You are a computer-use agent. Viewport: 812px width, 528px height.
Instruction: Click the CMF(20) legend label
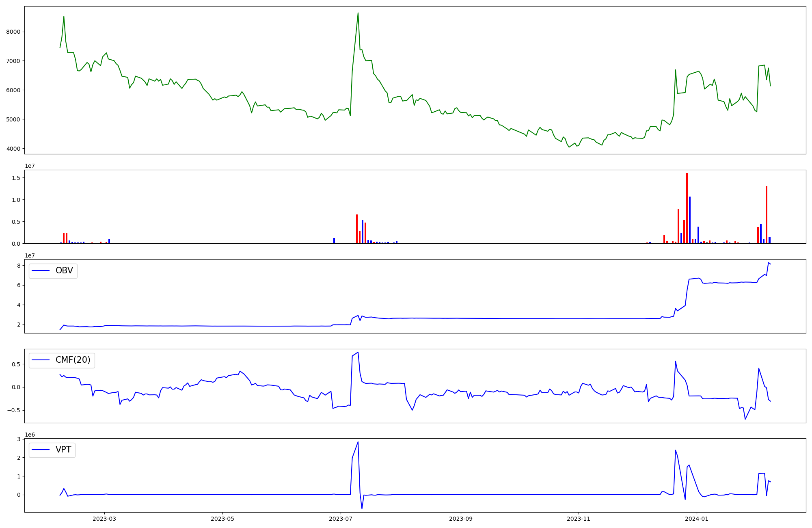click(x=73, y=360)
